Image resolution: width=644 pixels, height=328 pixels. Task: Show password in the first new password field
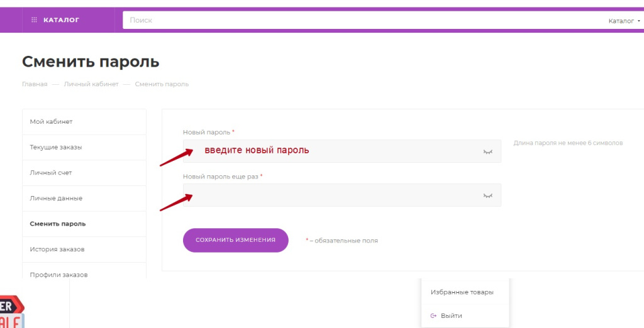[487, 151]
